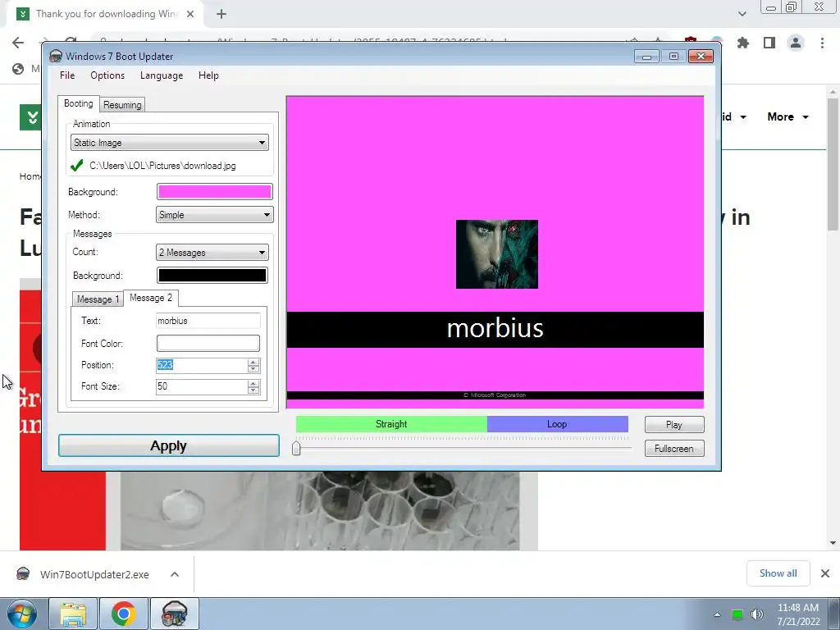Open the File menu in Boot Updater

coord(67,75)
